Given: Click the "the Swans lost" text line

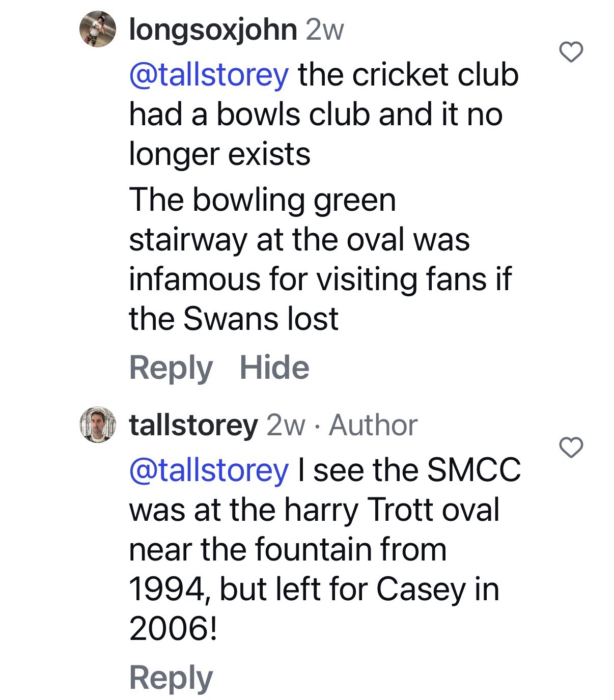Looking at the screenshot, I should tap(233, 319).
